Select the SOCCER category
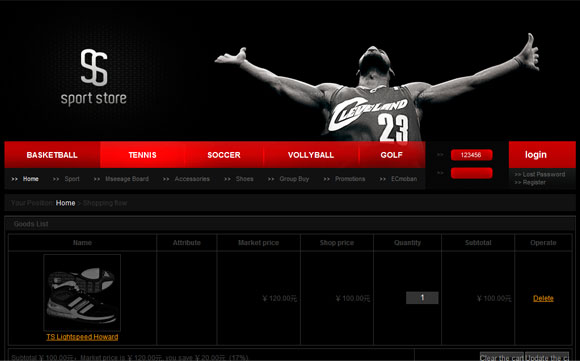580x361 pixels. [224, 155]
